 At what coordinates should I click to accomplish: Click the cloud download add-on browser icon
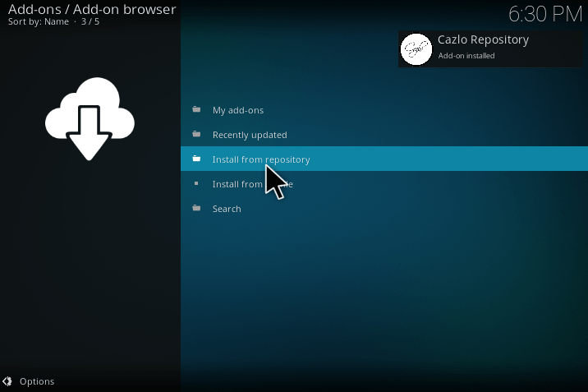coord(90,119)
